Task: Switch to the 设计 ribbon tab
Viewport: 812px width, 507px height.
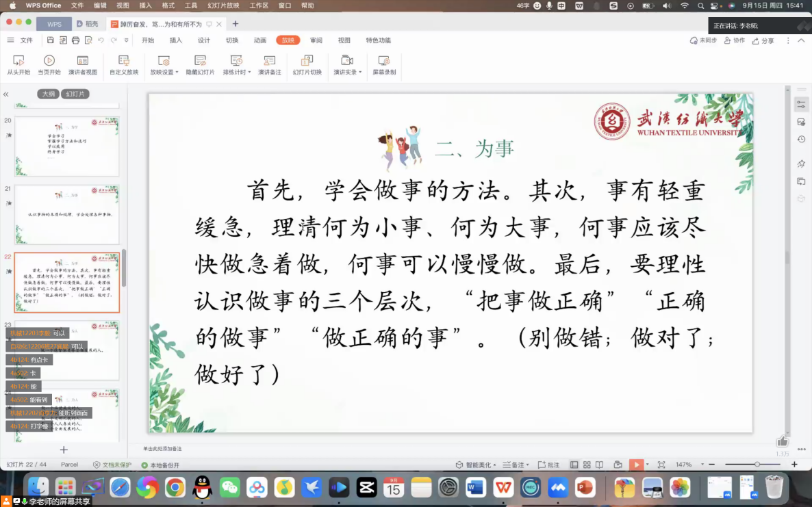Action: pyautogui.click(x=204, y=40)
